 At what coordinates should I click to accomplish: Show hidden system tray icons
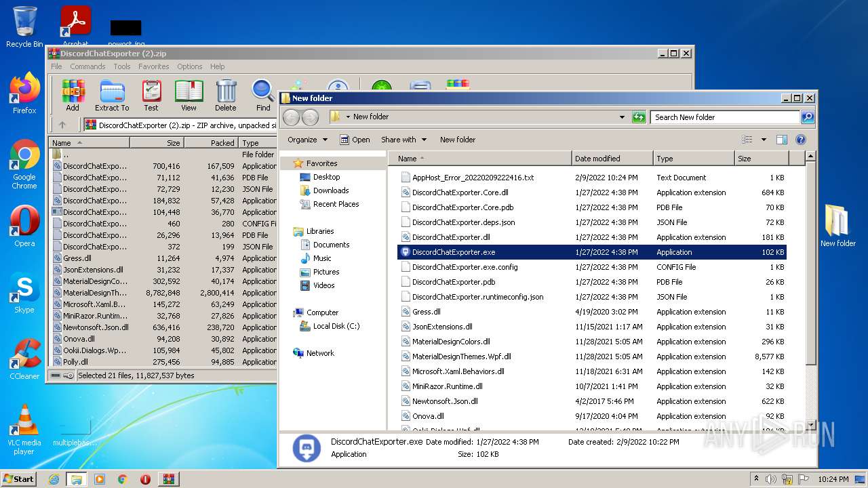[757, 479]
